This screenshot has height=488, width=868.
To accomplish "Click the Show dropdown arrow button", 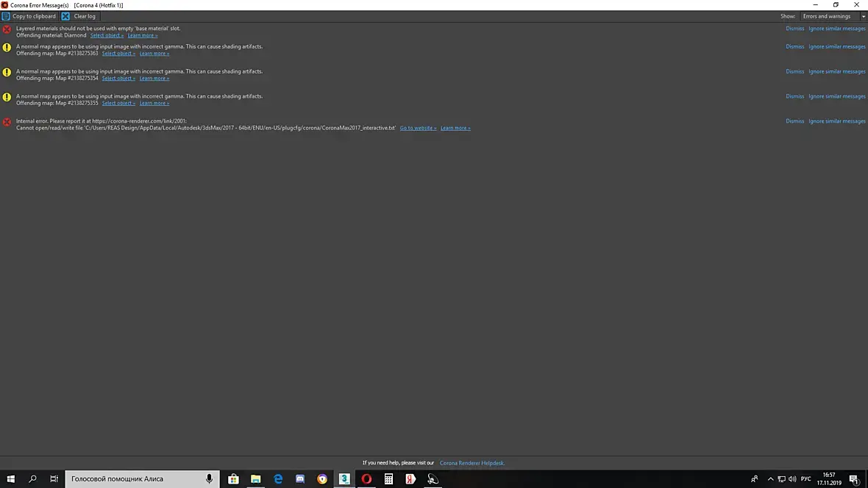I will (863, 16).
